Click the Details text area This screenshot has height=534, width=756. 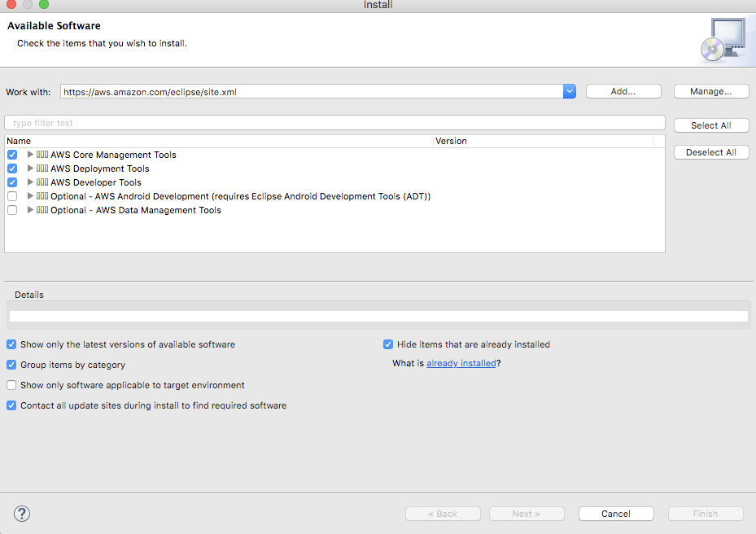tap(378, 316)
